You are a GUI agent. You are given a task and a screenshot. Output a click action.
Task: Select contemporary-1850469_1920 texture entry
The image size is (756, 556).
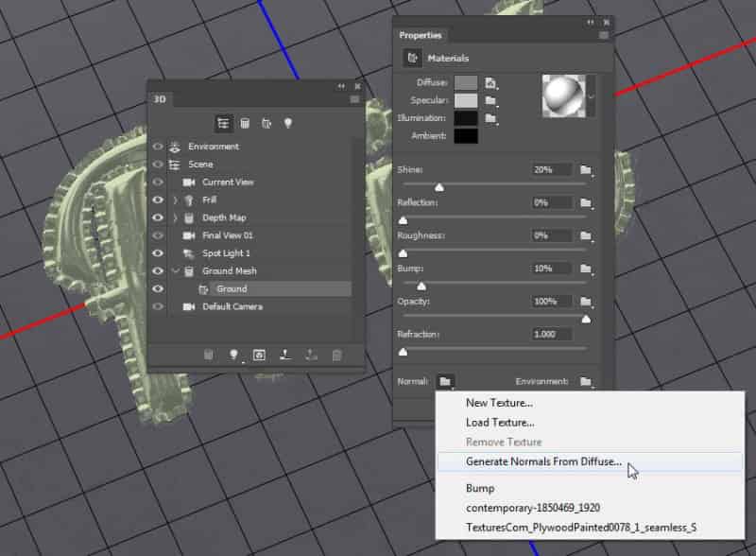coord(533,508)
